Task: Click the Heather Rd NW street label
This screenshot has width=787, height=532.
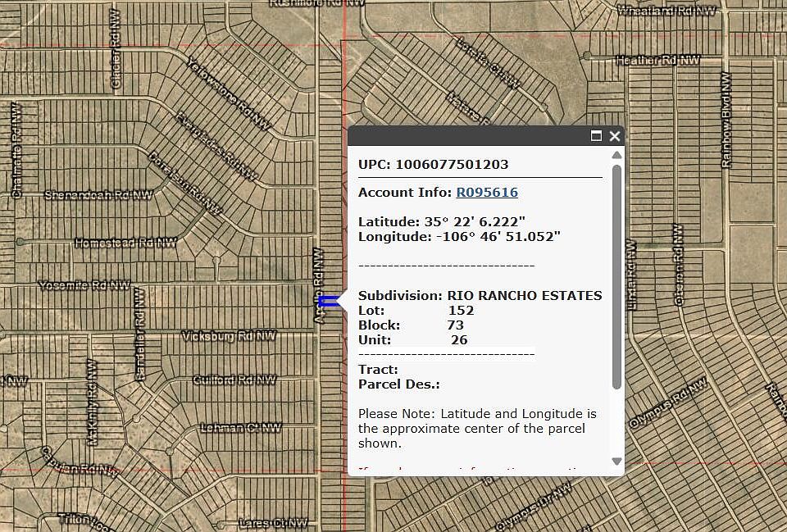Action: 657,61
